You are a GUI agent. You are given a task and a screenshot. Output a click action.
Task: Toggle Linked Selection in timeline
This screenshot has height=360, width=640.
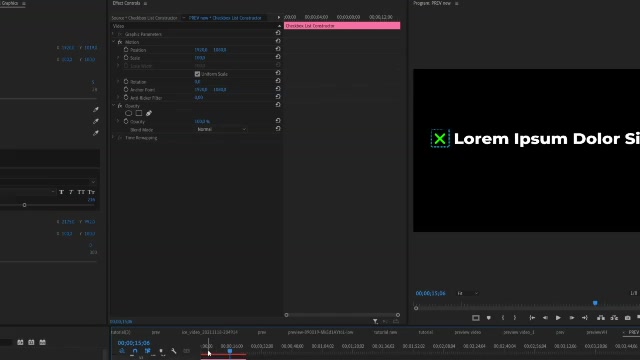click(147, 351)
